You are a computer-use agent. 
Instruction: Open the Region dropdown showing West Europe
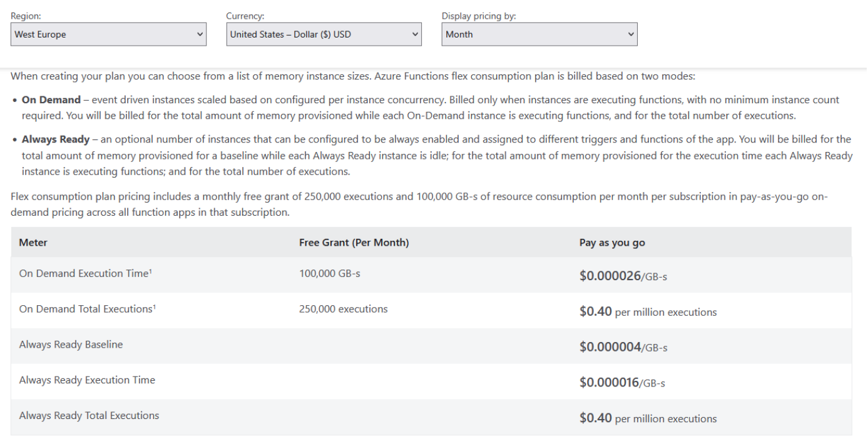click(108, 34)
